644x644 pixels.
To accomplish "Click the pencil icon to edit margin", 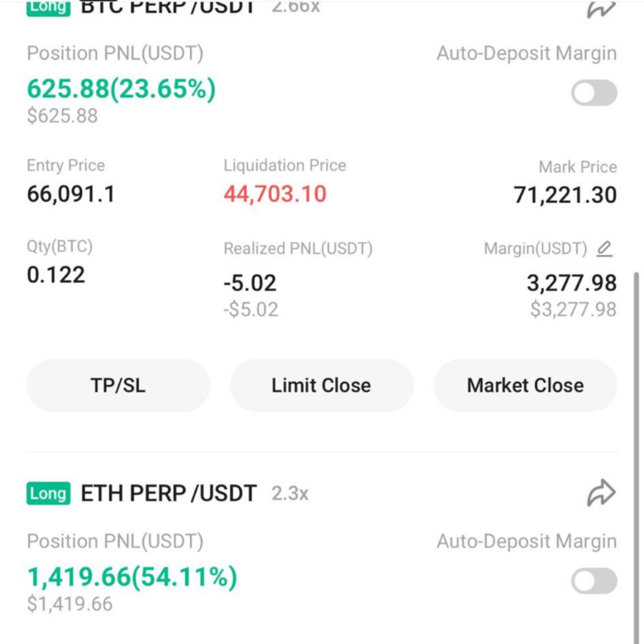I will point(604,249).
